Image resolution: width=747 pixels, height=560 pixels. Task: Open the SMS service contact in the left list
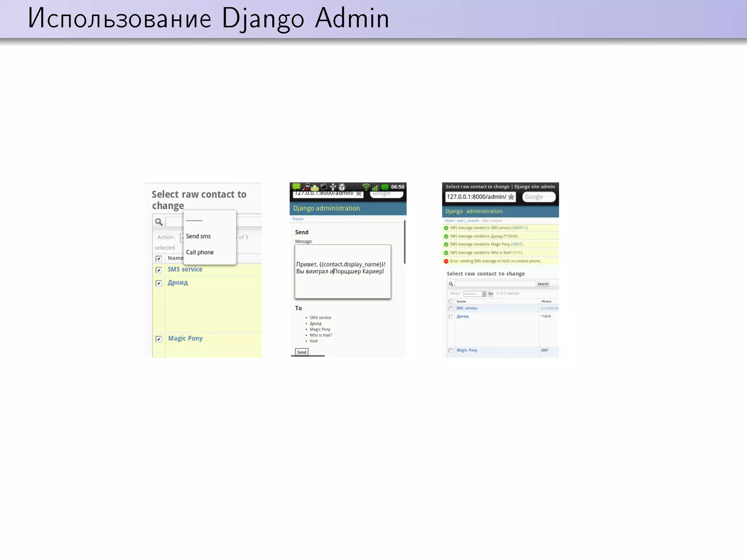coord(185,269)
